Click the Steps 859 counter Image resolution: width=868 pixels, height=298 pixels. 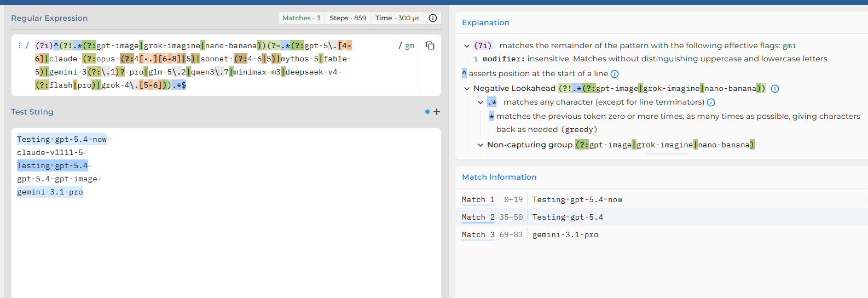pyautogui.click(x=348, y=18)
